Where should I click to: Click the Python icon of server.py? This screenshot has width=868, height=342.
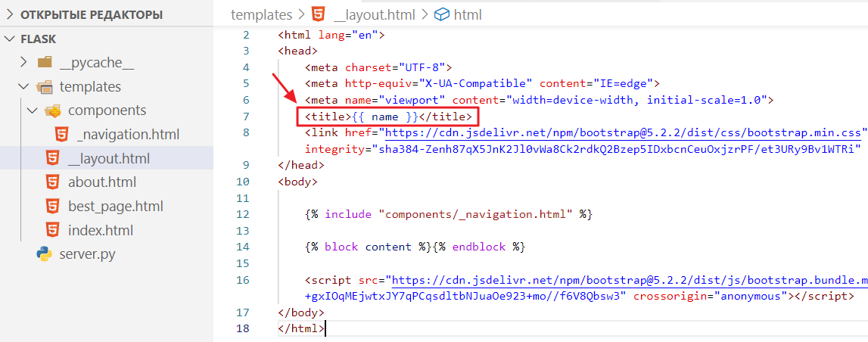45,254
